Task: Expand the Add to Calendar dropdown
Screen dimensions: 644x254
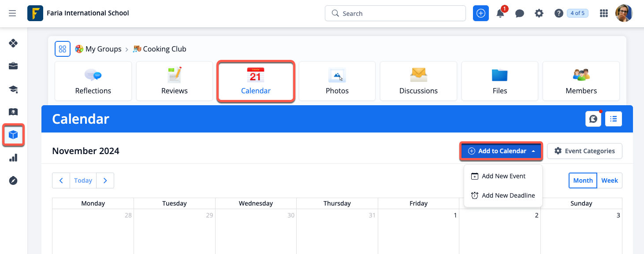Action: pos(502,151)
